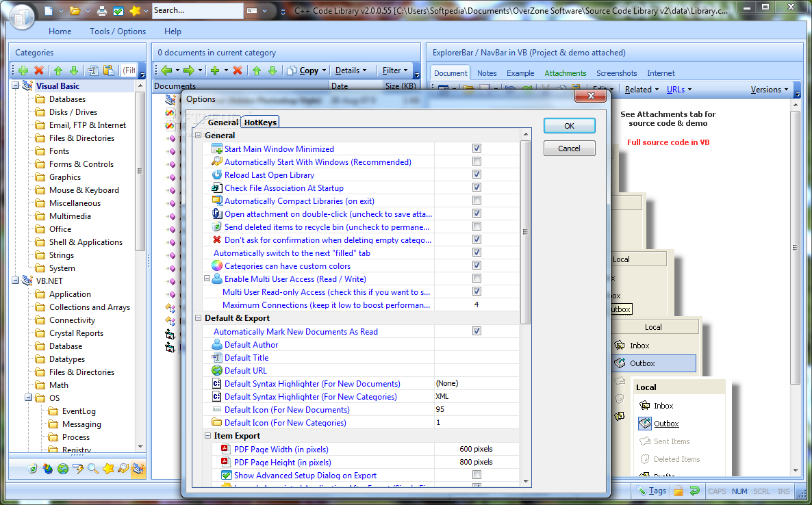
Task: Check Send deleted items to recycle bin
Action: click(477, 226)
